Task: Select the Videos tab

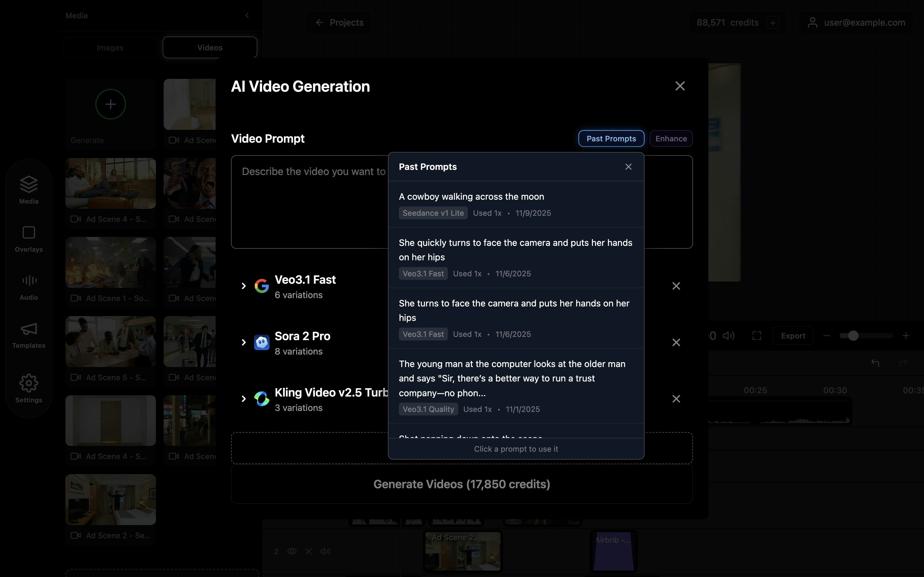Action: coord(210,48)
